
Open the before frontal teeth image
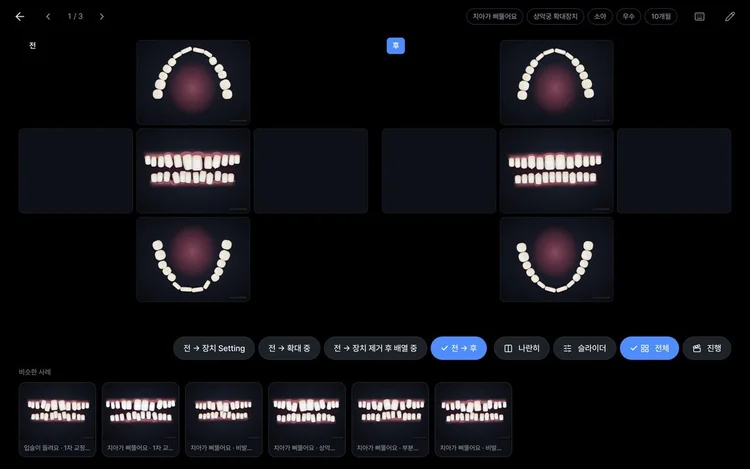coord(193,171)
